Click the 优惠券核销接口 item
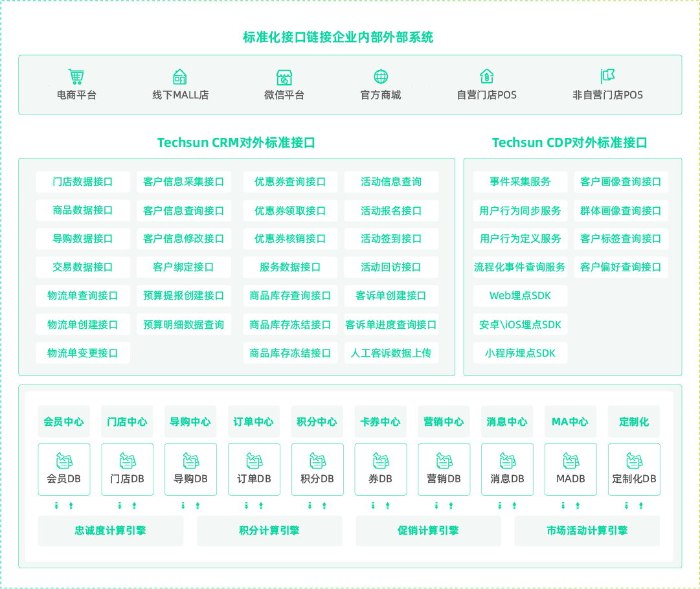700x589 pixels. 291,239
